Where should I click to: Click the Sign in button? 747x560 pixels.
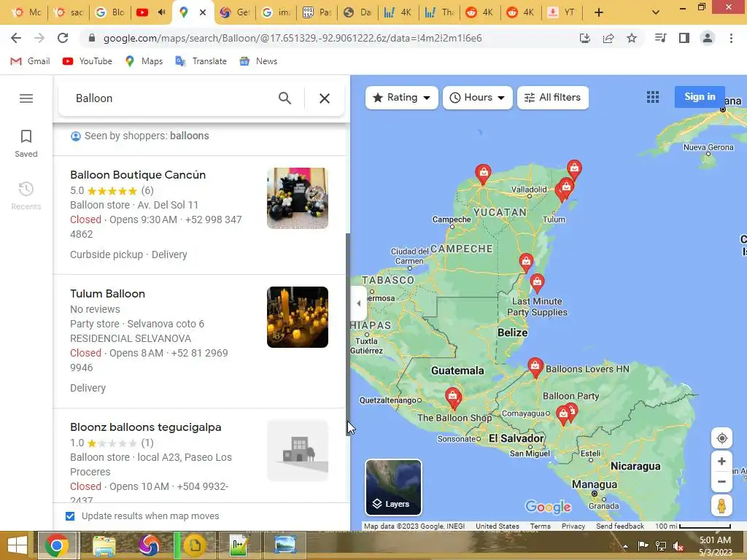[x=700, y=97]
